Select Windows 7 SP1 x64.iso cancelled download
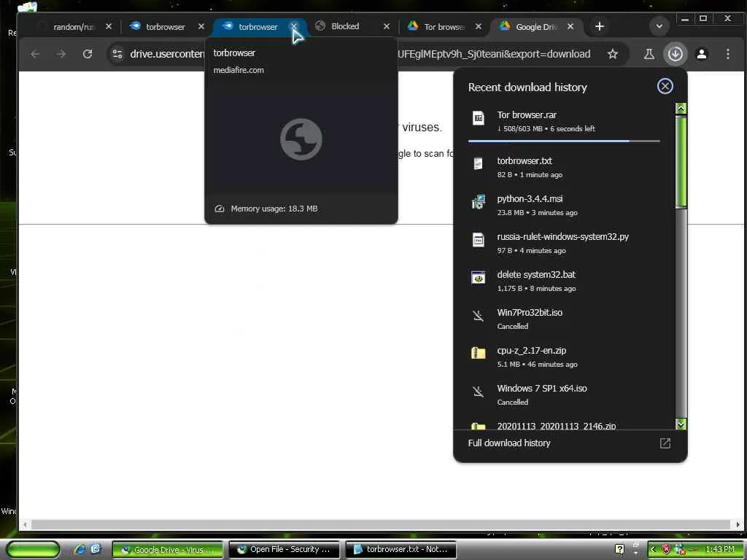Image resolution: width=747 pixels, height=560 pixels. click(564, 394)
